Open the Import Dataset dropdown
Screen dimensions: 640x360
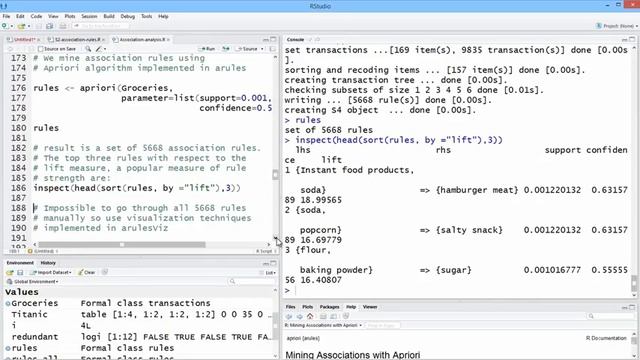51,272
